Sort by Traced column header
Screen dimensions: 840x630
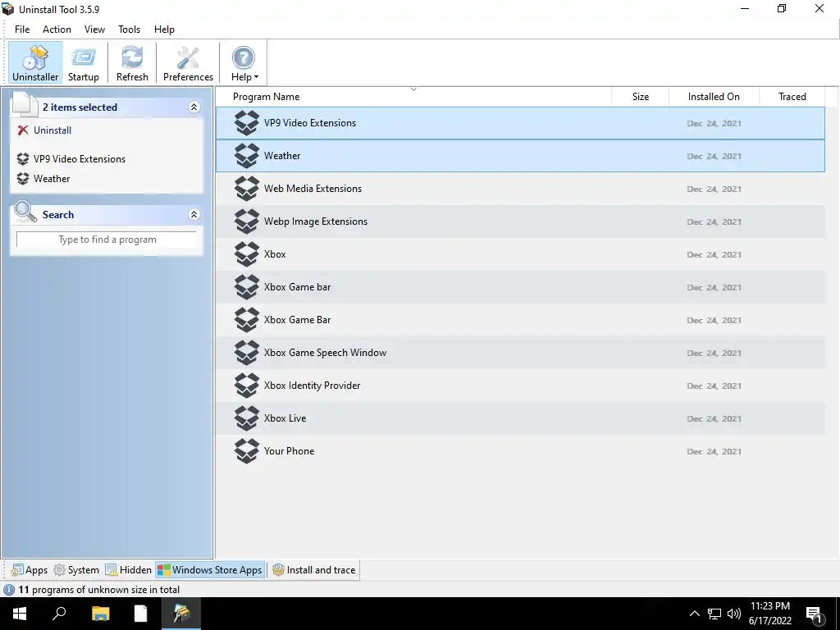(792, 97)
